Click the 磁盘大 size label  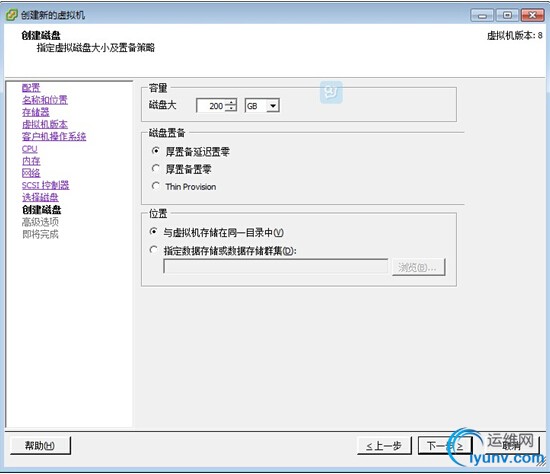(x=162, y=105)
